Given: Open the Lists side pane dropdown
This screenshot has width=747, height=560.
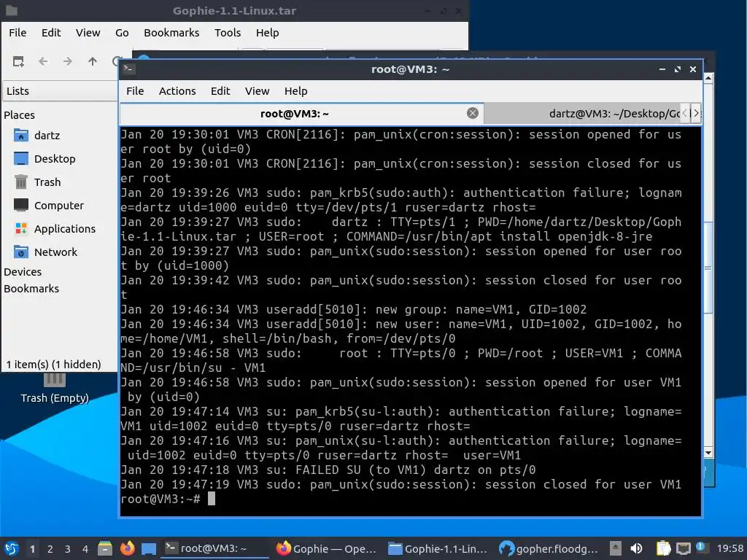Looking at the screenshot, I should pos(60,91).
